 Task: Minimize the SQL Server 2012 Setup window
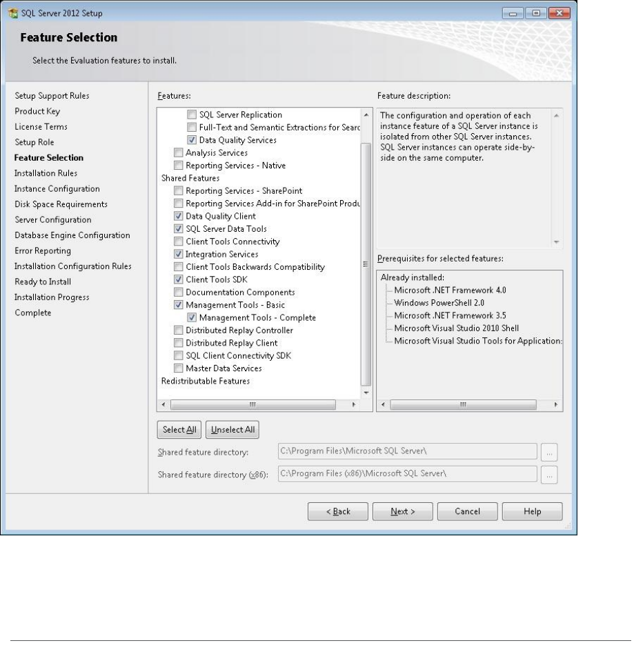(x=513, y=13)
